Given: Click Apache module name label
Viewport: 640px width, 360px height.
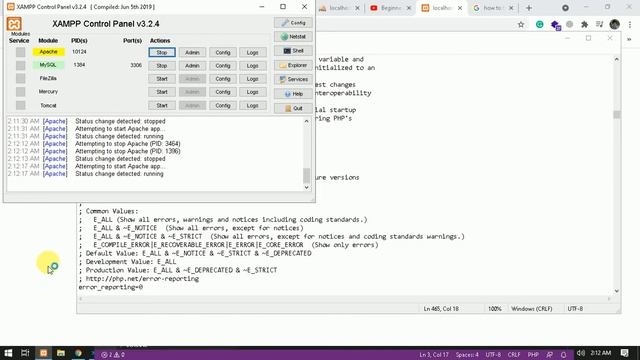Looking at the screenshot, I should [x=49, y=52].
